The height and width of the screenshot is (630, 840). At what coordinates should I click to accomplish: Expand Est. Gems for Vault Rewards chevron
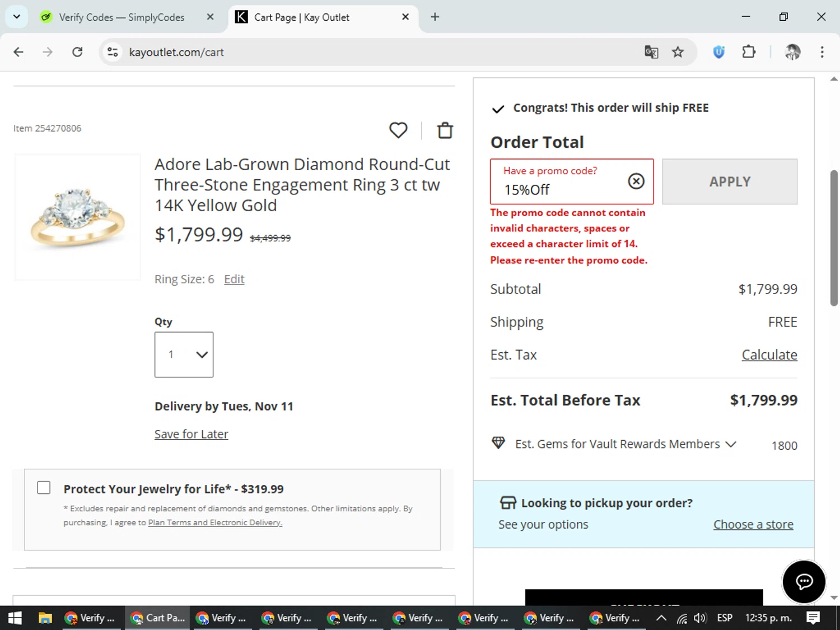730,444
